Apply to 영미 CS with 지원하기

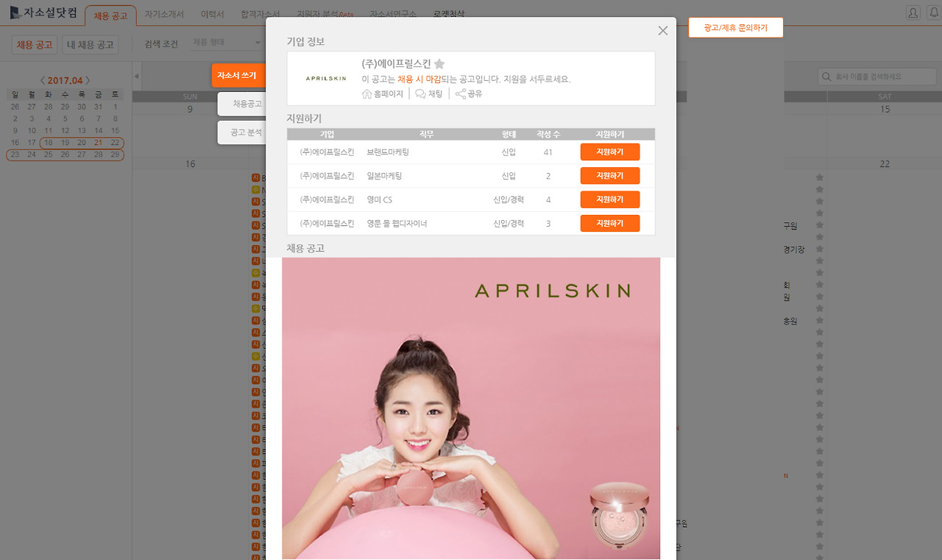click(x=610, y=199)
